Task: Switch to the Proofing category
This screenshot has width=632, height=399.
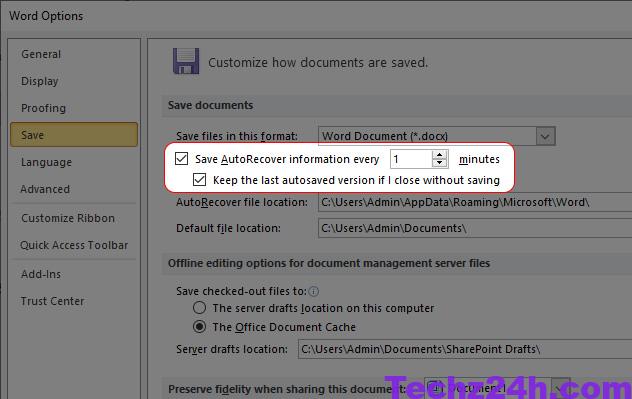Action: pos(44,108)
